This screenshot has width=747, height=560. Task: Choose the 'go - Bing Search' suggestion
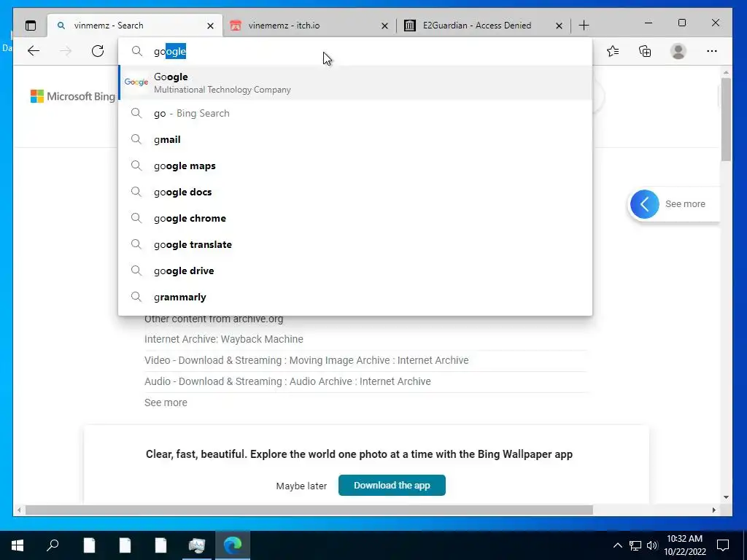pyautogui.click(x=355, y=113)
